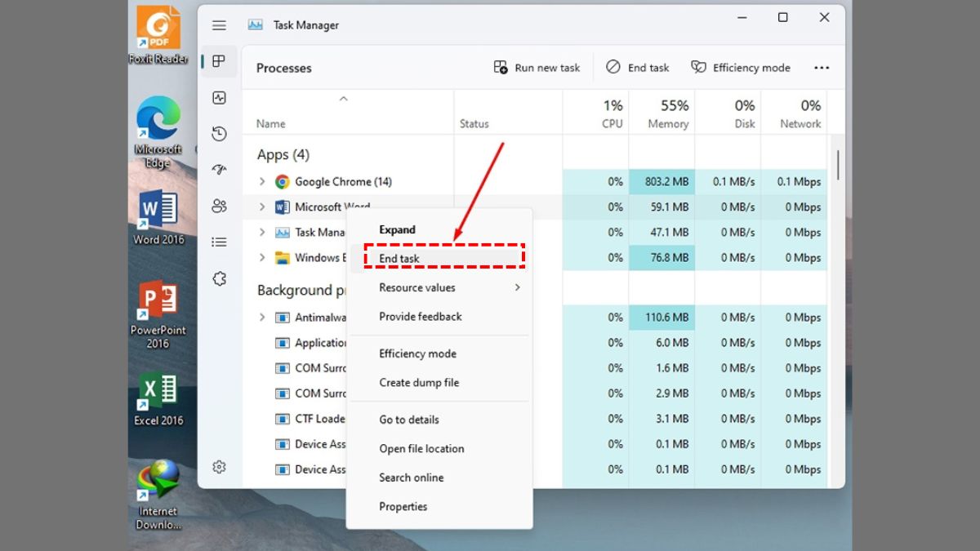The image size is (980, 551).
Task: Open PowerPoint 2016 desktop shortcut
Action: (x=158, y=314)
